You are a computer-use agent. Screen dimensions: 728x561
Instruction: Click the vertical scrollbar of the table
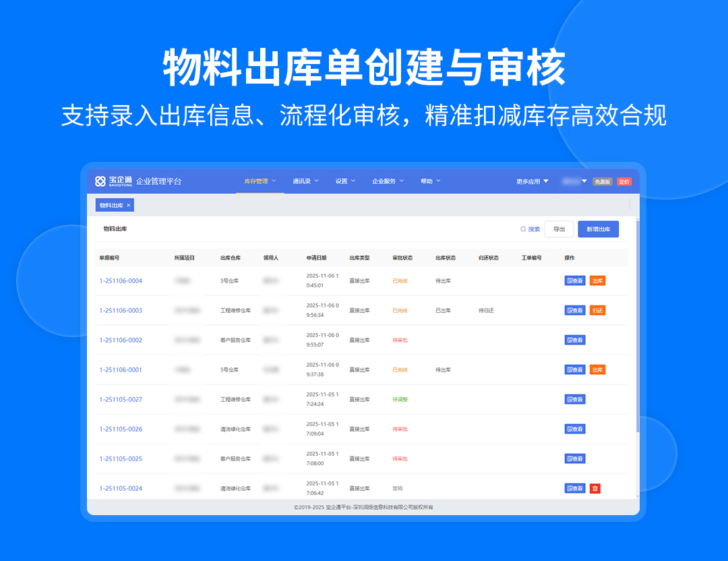(638, 325)
